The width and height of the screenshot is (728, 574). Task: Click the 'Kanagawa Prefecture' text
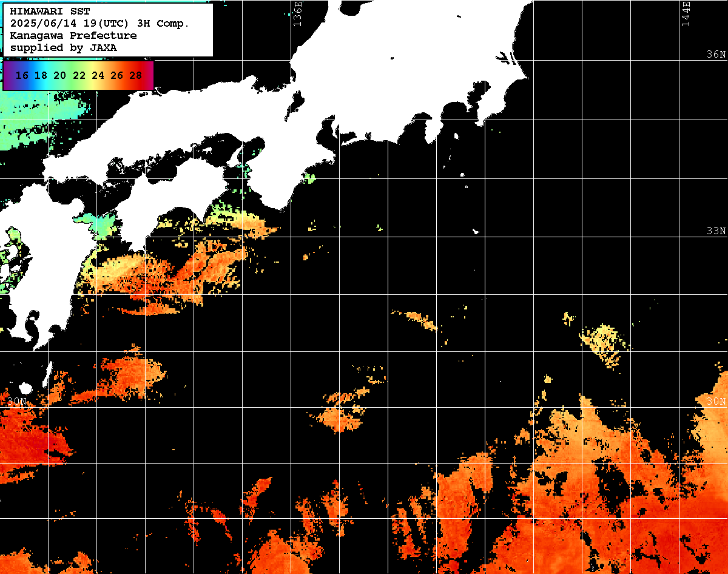pos(73,36)
